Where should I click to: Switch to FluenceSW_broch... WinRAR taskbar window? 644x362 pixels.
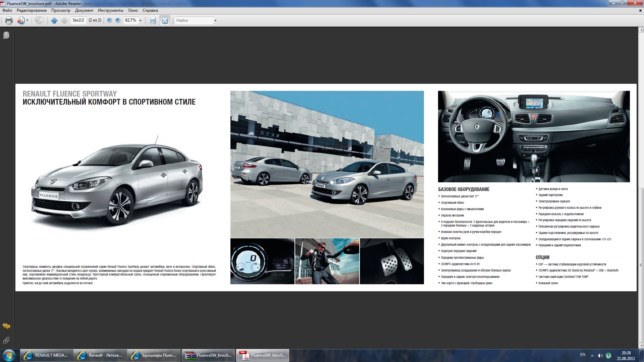[208, 355]
